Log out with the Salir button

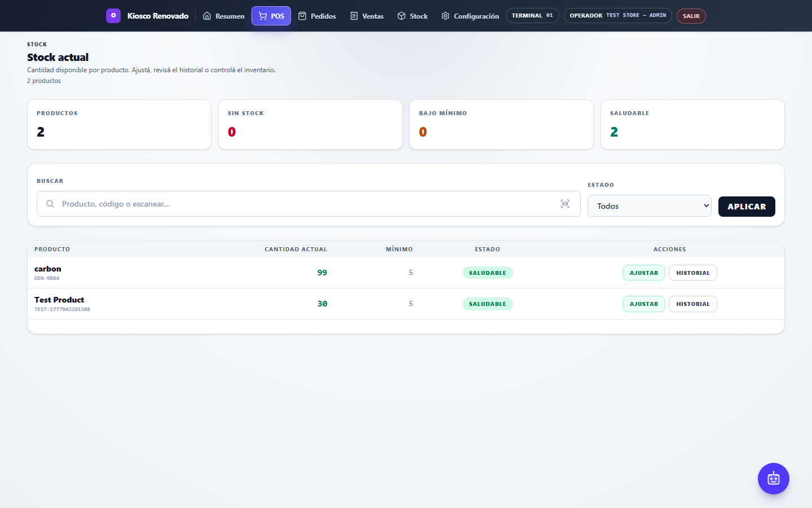[691, 16]
